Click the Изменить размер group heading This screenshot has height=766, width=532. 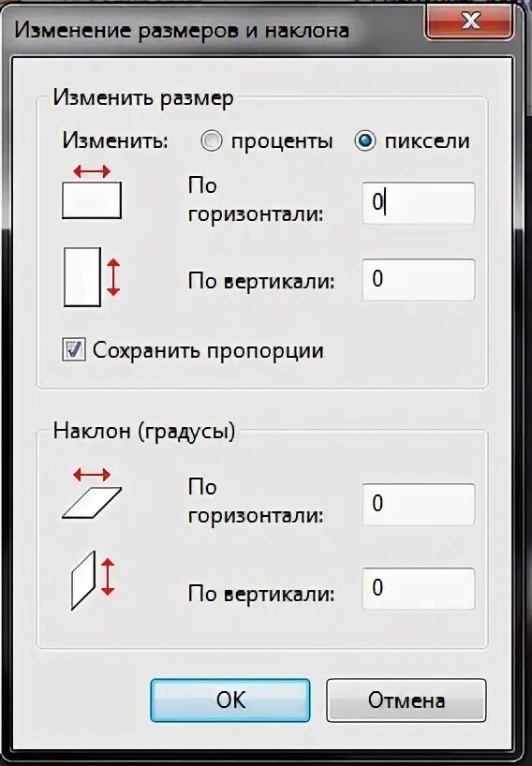[x=143, y=97]
